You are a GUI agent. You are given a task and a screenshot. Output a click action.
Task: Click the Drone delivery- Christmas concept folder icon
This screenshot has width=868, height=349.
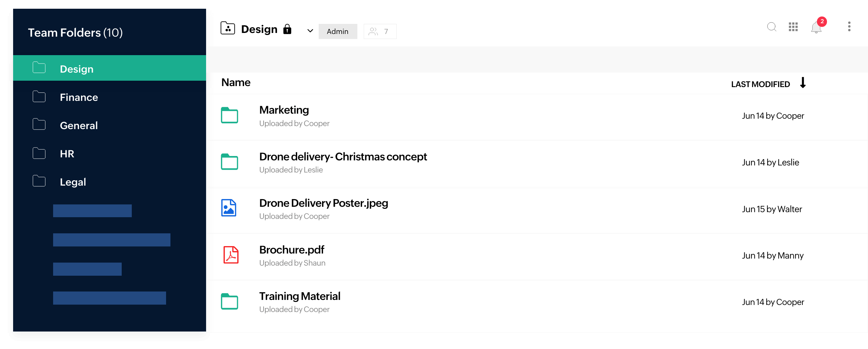[230, 162]
